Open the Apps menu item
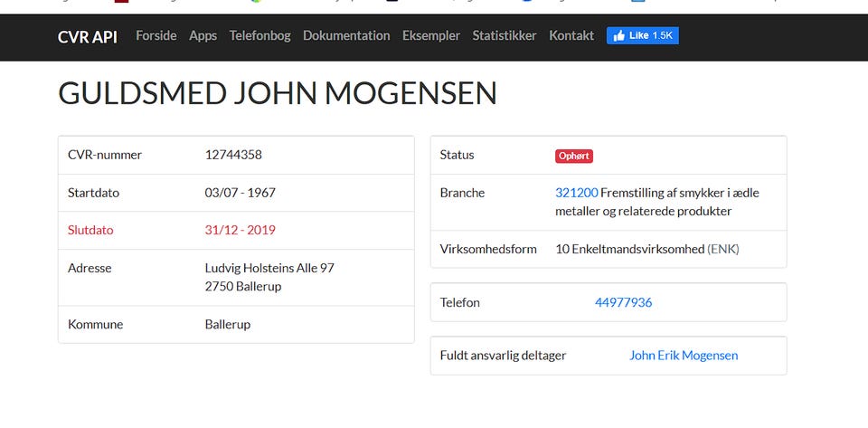The height and width of the screenshot is (428, 868). click(x=203, y=35)
